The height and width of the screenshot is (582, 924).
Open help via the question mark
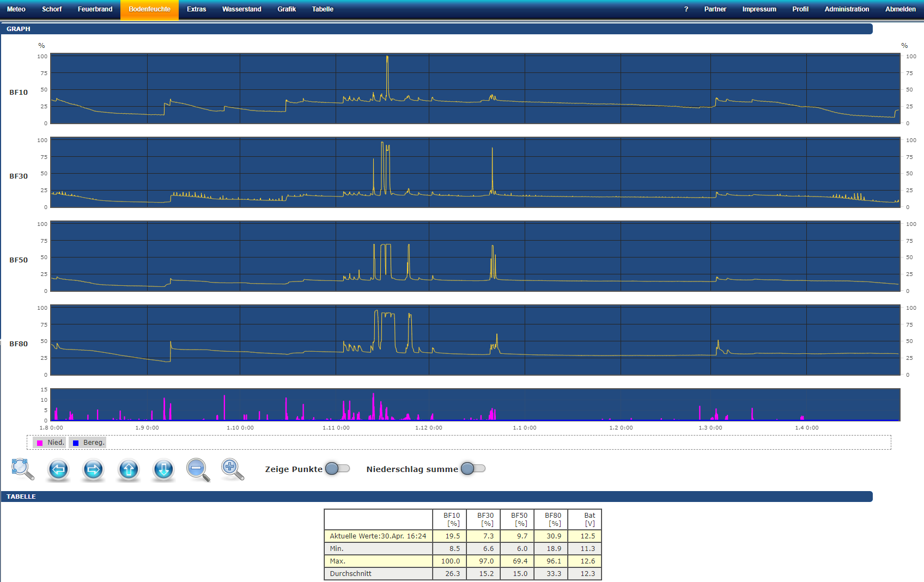click(686, 9)
